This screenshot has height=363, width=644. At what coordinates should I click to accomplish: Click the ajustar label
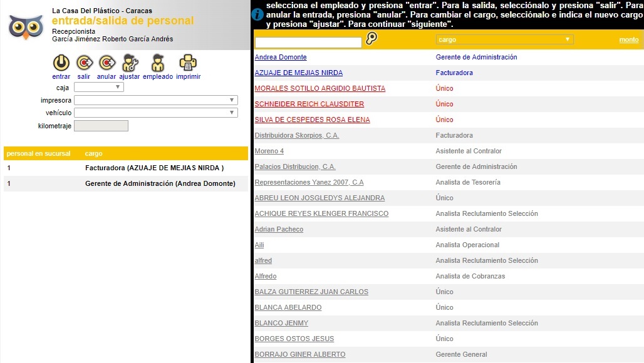pyautogui.click(x=130, y=77)
